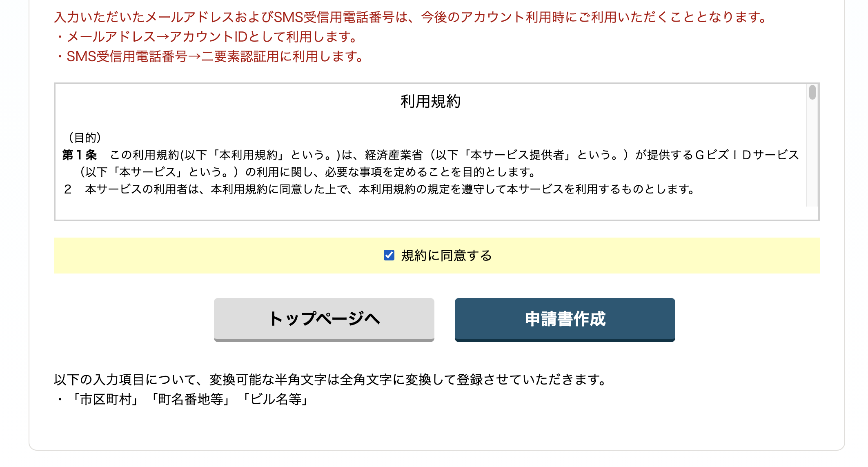Go back via トップページへ button
868x467 pixels.
pos(324,319)
